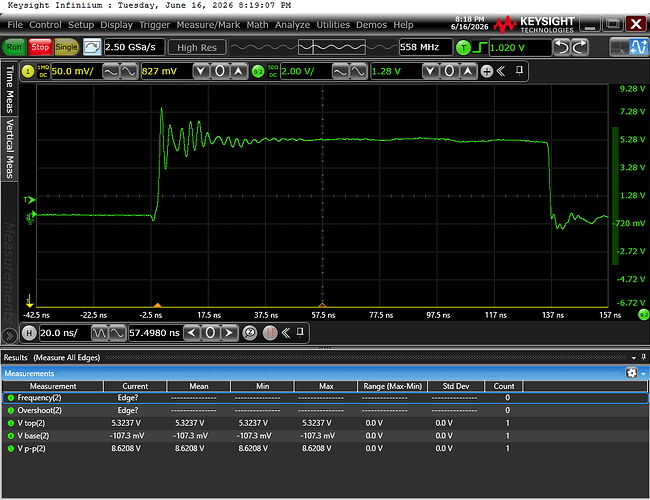The width and height of the screenshot is (650, 500).
Task: Open the Setup menu
Action: (x=81, y=25)
